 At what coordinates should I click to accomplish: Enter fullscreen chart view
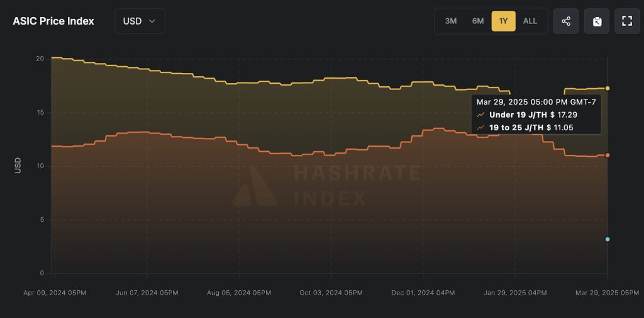point(627,21)
